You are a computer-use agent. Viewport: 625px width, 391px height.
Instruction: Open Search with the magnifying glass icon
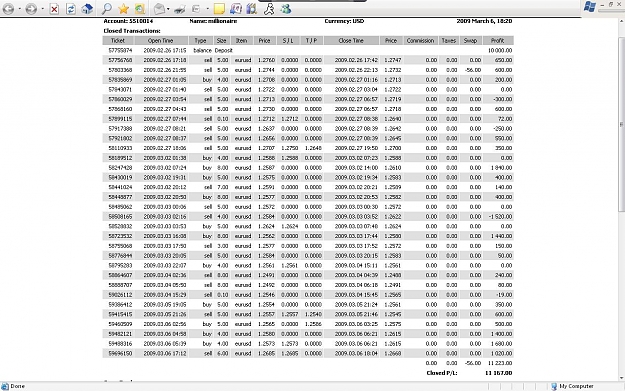point(107,9)
